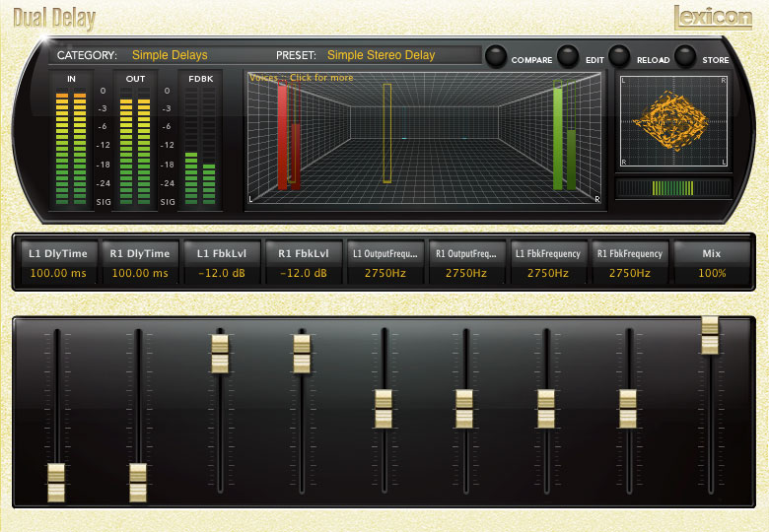Click the FDBK level meter
Viewport: 769px width, 532px height.
coord(200,140)
